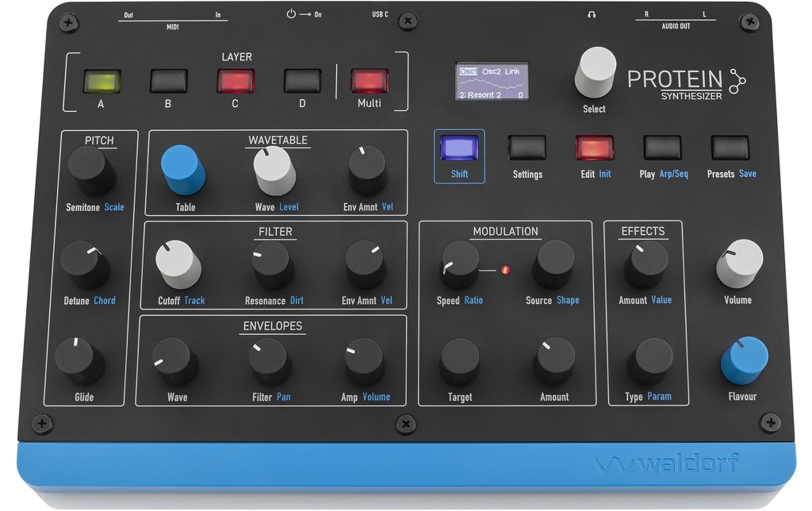Toggle the red layer C button
Viewport: 812px width, 511px height.
pyautogui.click(x=236, y=81)
